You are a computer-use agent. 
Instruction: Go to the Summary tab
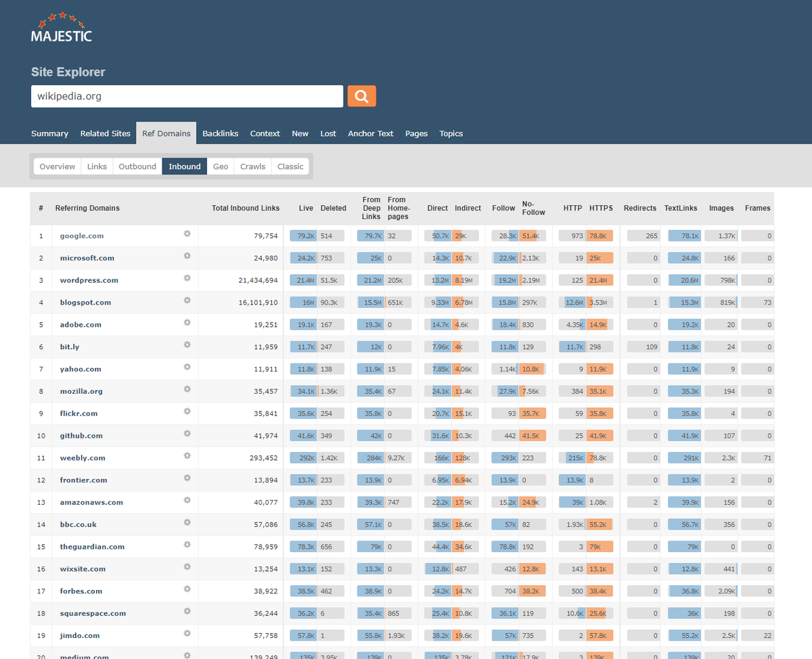pos(49,133)
